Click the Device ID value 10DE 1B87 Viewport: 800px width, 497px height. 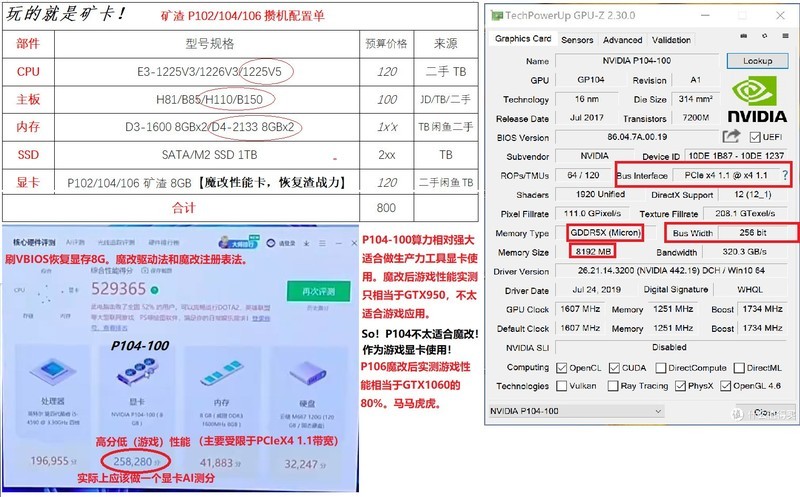(736, 156)
